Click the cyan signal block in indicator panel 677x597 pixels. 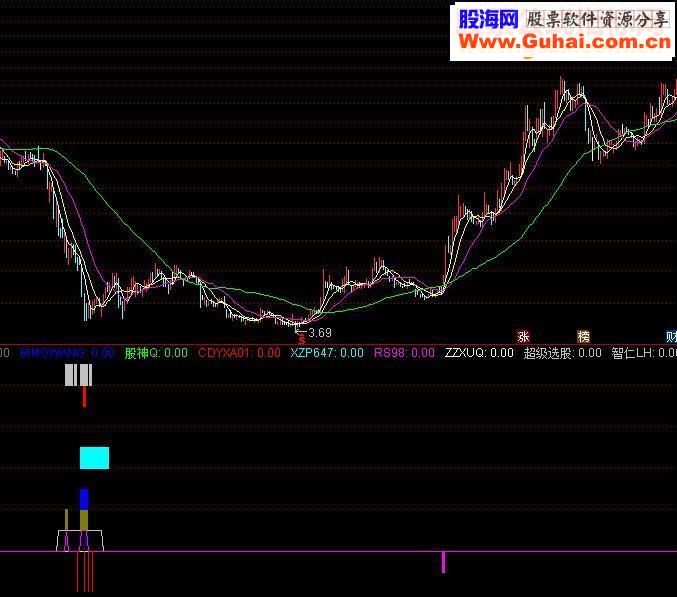pos(95,458)
